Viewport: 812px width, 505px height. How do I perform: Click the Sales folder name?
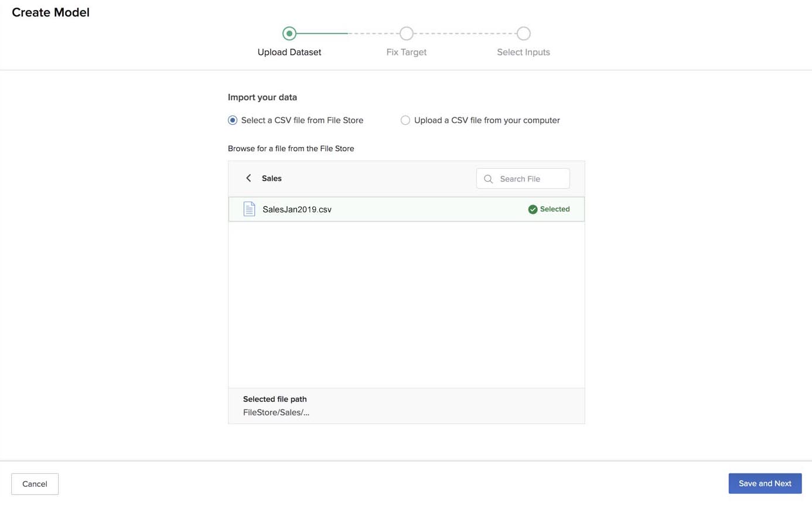[x=272, y=178]
